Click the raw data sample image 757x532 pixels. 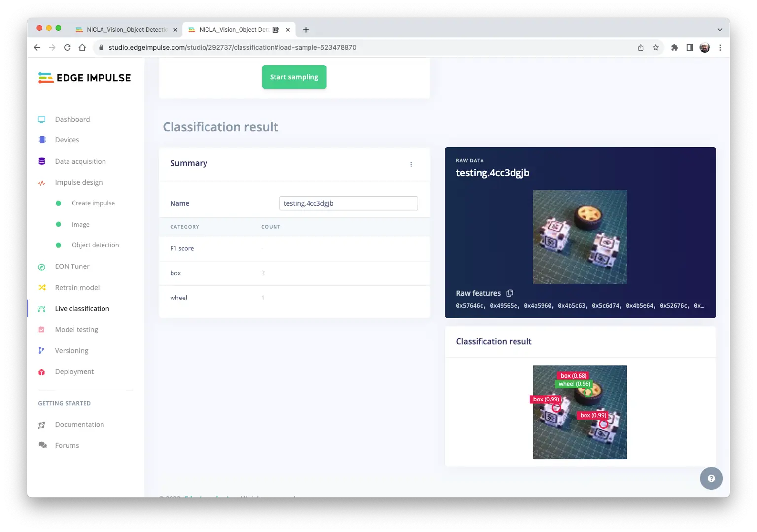pos(580,237)
